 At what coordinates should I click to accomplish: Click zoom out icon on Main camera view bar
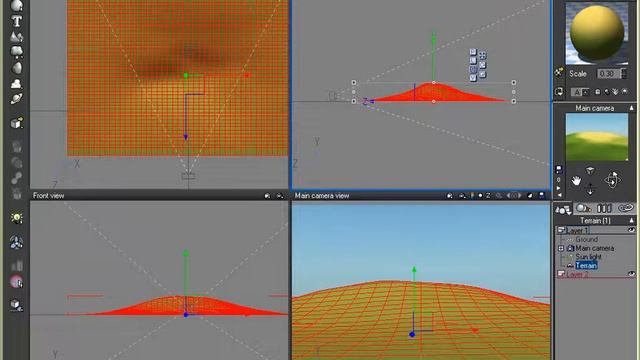pos(462,196)
